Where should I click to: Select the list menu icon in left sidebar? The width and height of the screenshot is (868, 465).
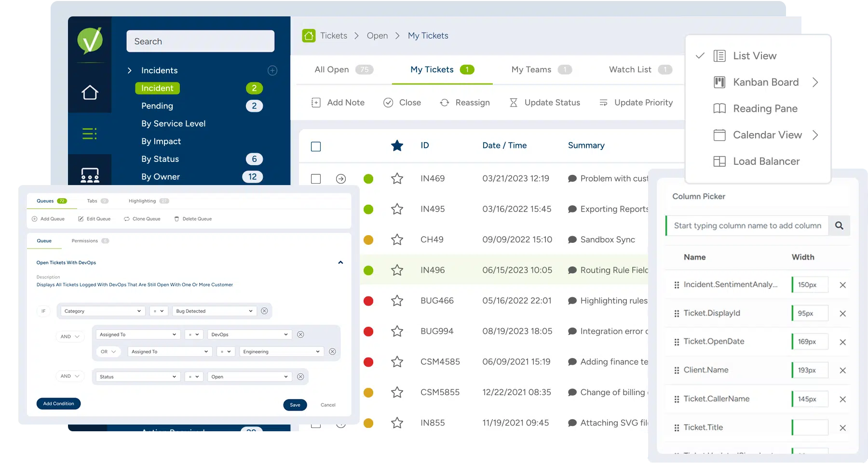click(90, 133)
